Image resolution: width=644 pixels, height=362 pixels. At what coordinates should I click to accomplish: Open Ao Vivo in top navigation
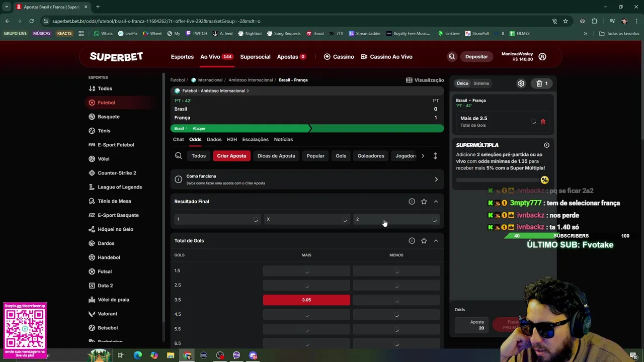216,57
